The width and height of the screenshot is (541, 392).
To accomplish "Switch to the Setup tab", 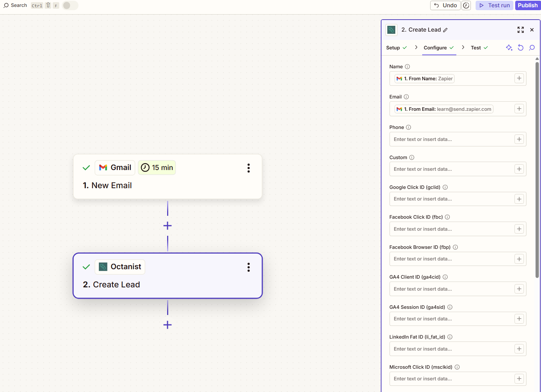I will pos(393,48).
